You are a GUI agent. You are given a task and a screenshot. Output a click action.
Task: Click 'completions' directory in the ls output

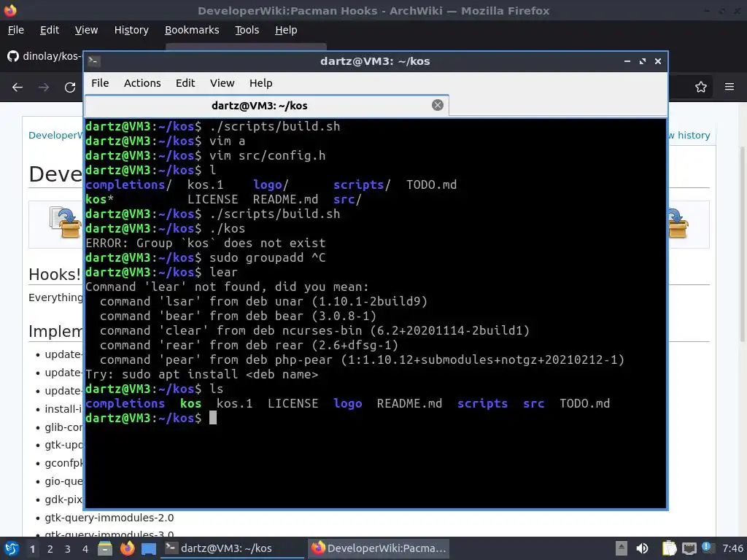(125, 404)
